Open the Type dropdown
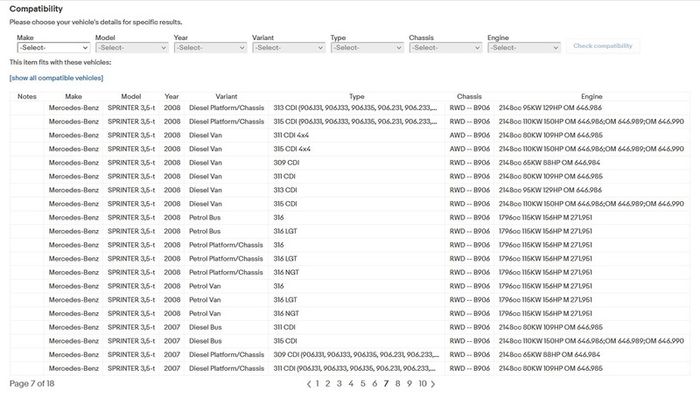Screen dimensions: 700x397 click(367, 48)
